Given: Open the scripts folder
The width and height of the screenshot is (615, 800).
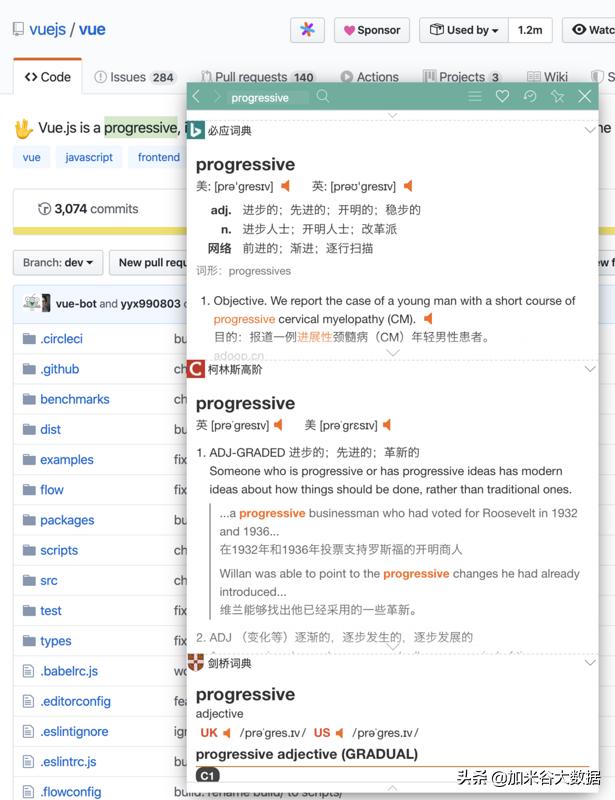Looking at the screenshot, I should (x=59, y=550).
